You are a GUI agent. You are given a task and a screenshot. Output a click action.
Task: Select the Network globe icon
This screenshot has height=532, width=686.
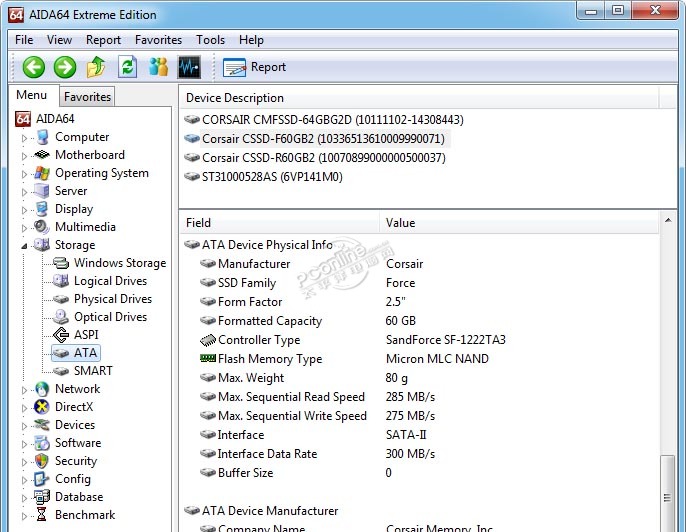tap(42, 388)
